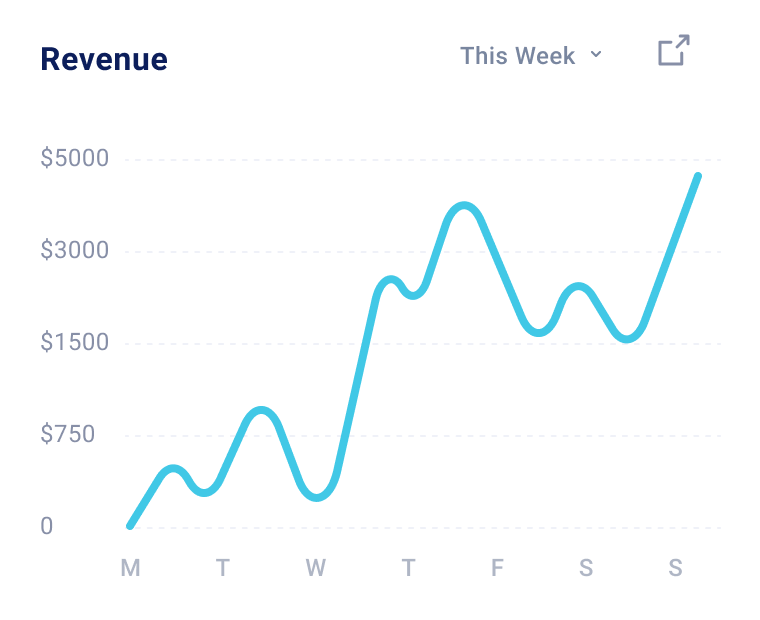This screenshot has width=760, height=620.
Task: Click the Wednesday 'W' day label
Action: click(x=315, y=569)
